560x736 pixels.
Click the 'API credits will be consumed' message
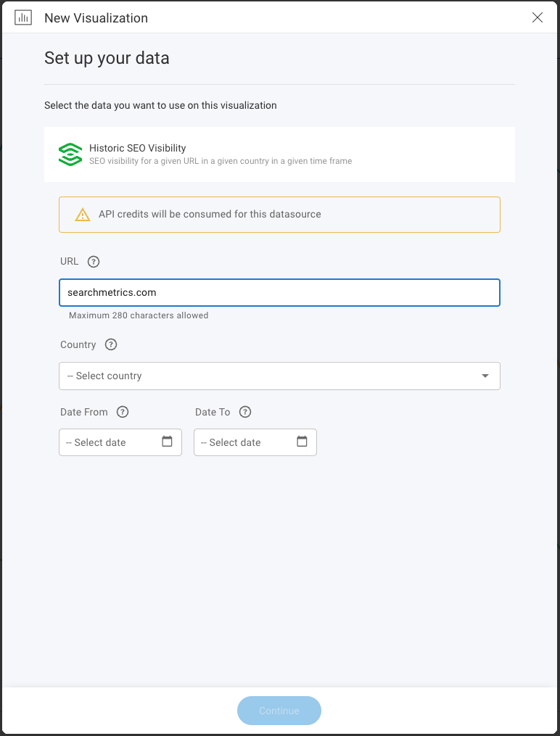click(210, 215)
